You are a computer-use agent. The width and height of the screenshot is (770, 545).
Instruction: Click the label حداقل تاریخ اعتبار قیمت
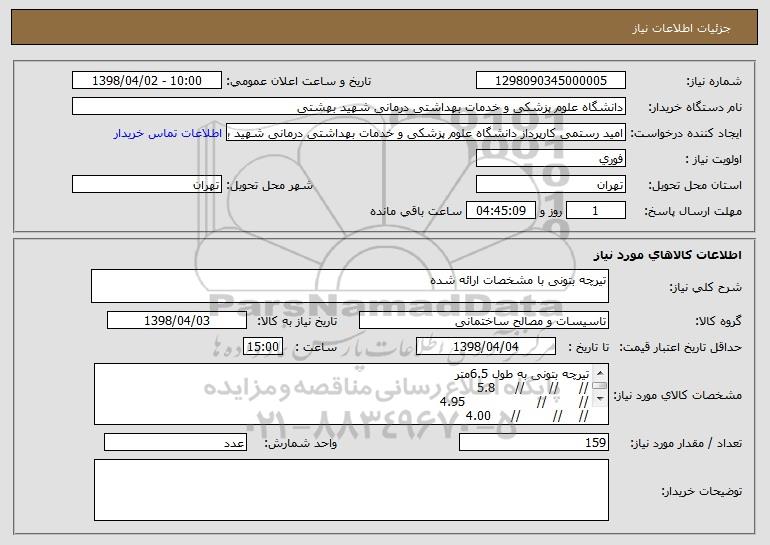(681, 347)
